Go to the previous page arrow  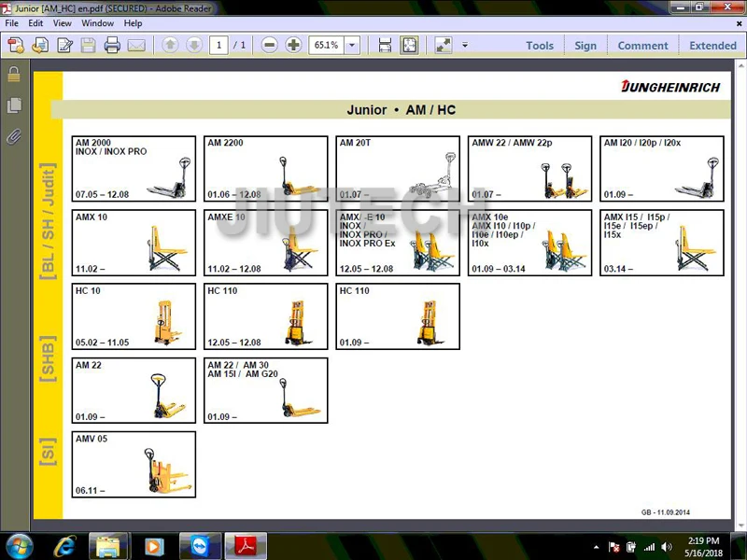(170, 45)
